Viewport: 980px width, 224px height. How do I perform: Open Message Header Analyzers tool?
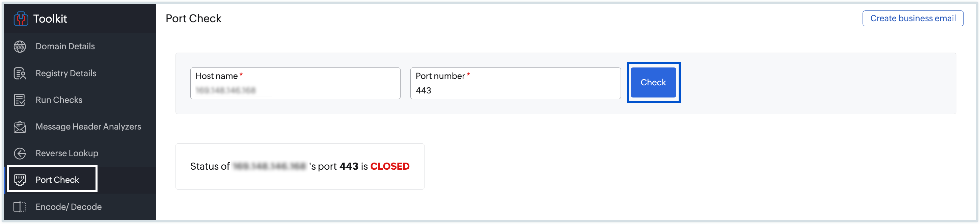click(x=88, y=127)
